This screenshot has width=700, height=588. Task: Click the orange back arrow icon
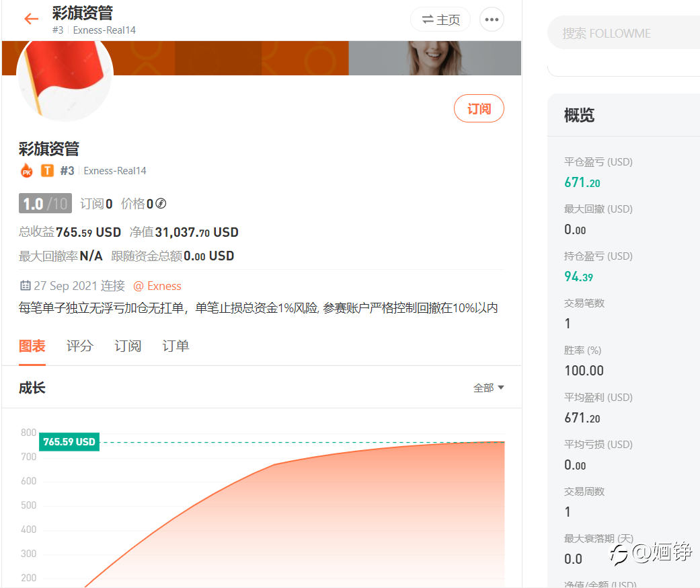click(x=31, y=19)
